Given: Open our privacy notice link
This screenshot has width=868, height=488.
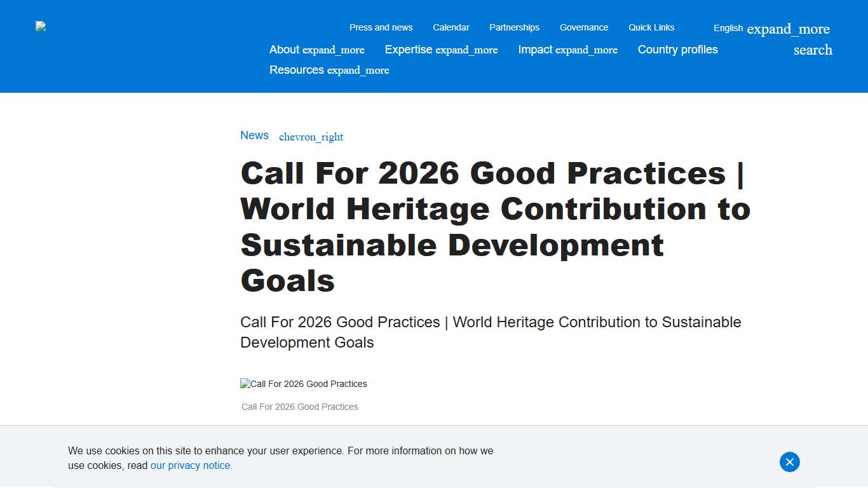Looking at the screenshot, I should click(191, 465).
